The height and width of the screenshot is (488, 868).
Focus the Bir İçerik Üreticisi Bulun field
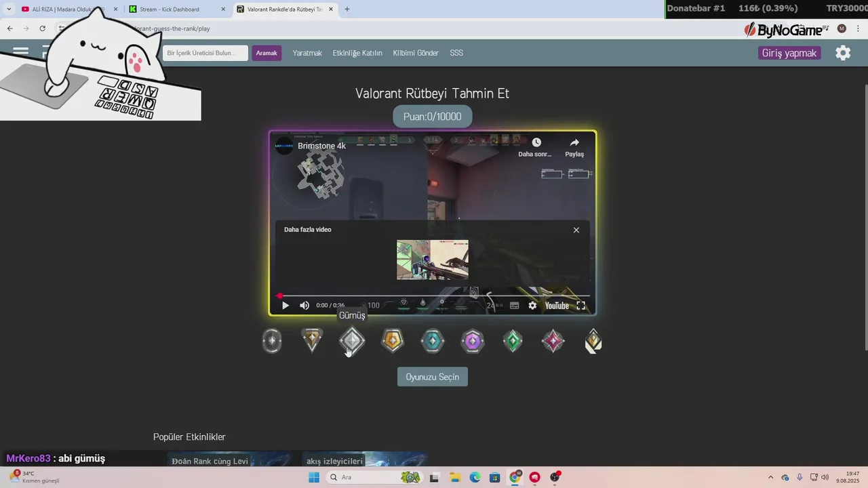(x=205, y=53)
